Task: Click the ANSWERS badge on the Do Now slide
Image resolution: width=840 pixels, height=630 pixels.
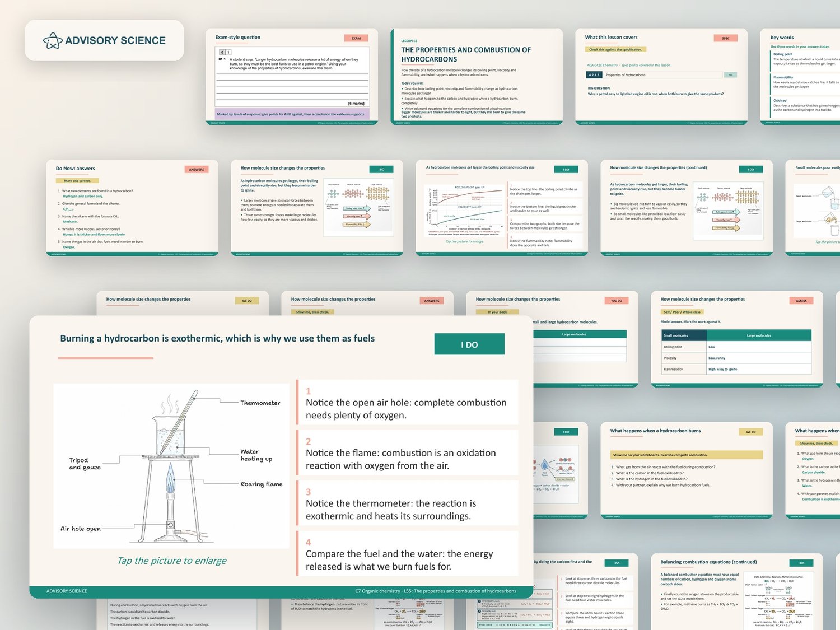Action: (x=197, y=169)
